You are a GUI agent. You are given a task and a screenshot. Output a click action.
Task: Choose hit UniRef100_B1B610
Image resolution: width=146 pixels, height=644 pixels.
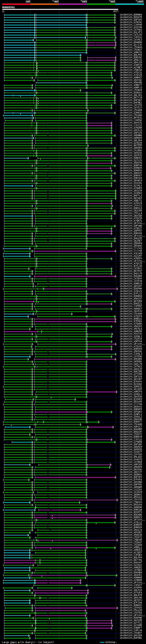coord(131,93)
